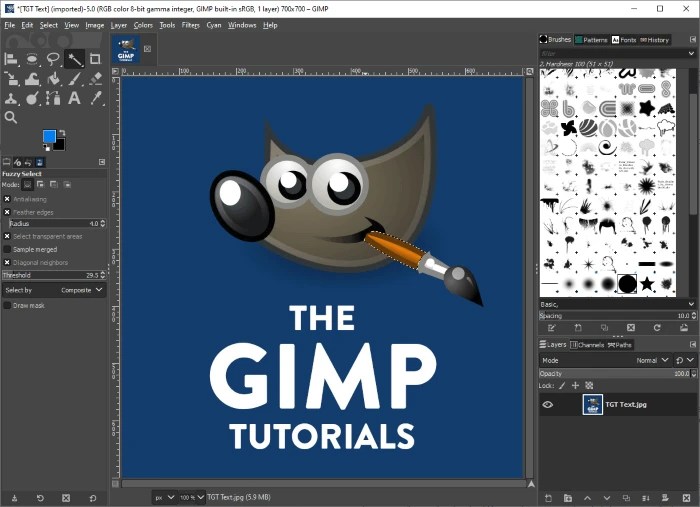Duplicate the current layer
The height and width of the screenshot is (507, 700).
tap(626, 498)
